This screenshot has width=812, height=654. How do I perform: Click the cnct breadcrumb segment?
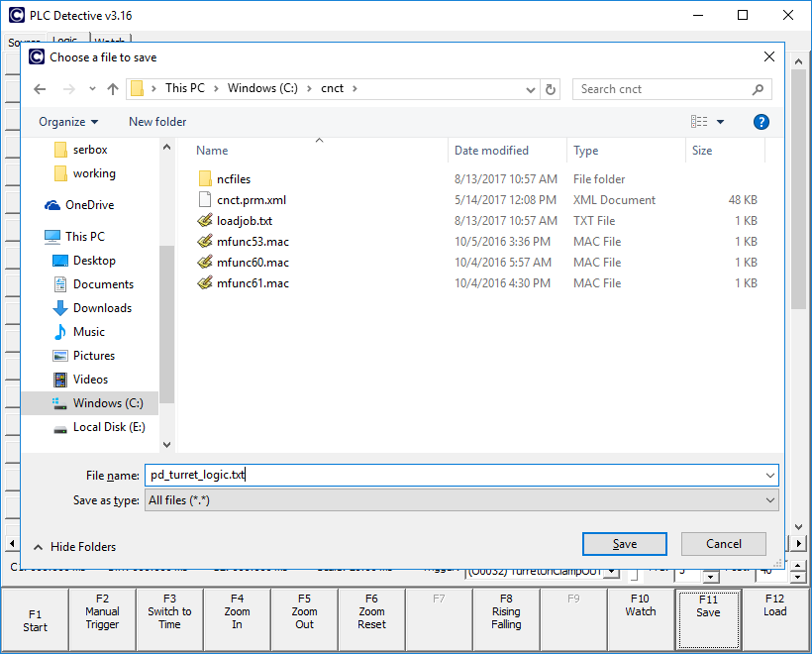pyautogui.click(x=332, y=88)
